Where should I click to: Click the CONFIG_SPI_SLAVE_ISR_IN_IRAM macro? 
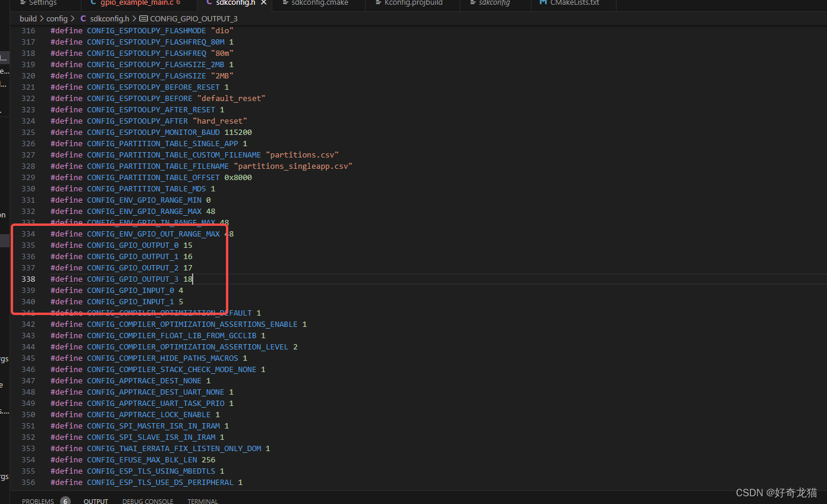coord(151,437)
